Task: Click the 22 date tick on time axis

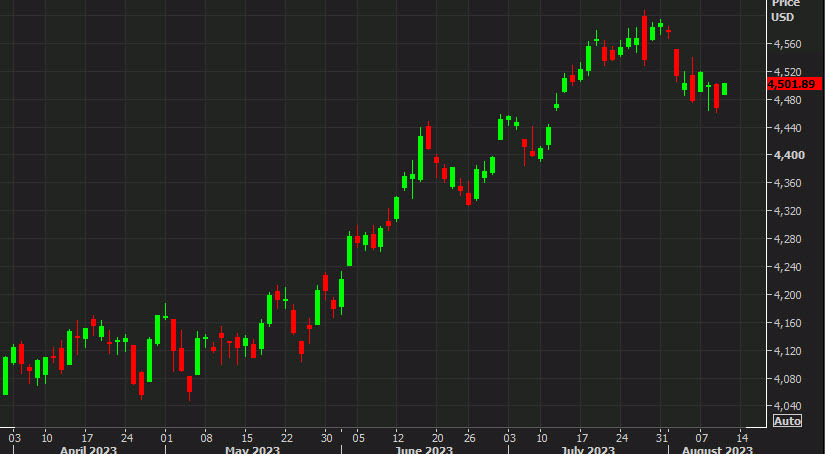Action: 287,438
